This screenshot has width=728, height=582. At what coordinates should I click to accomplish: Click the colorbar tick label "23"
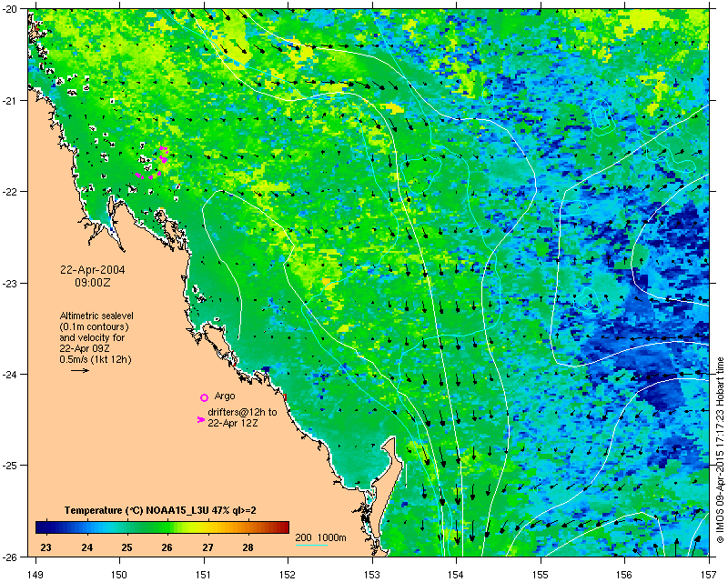click(46, 547)
